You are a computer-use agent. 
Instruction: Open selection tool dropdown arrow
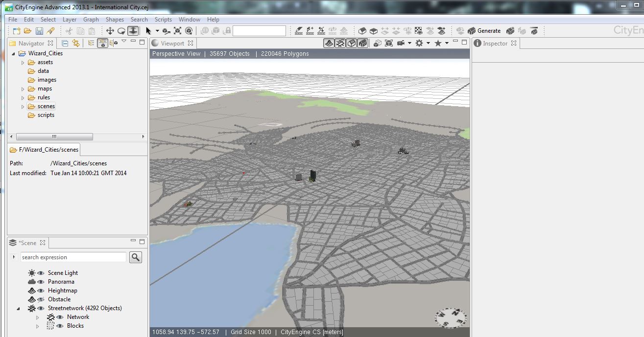157,31
